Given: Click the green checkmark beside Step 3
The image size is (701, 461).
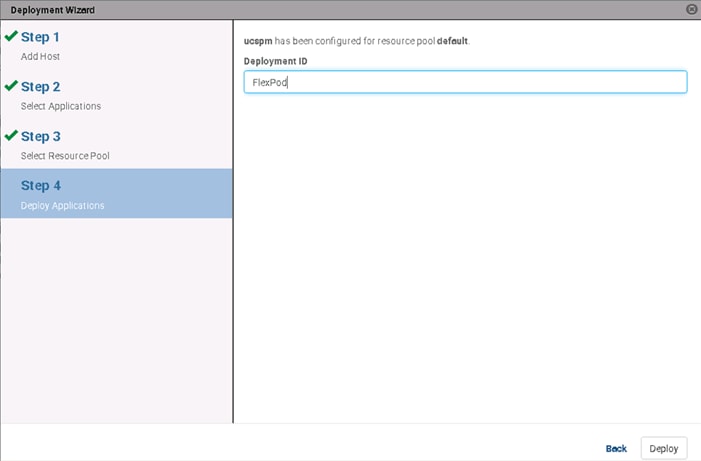Looking at the screenshot, I should click(x=11, y=135).
